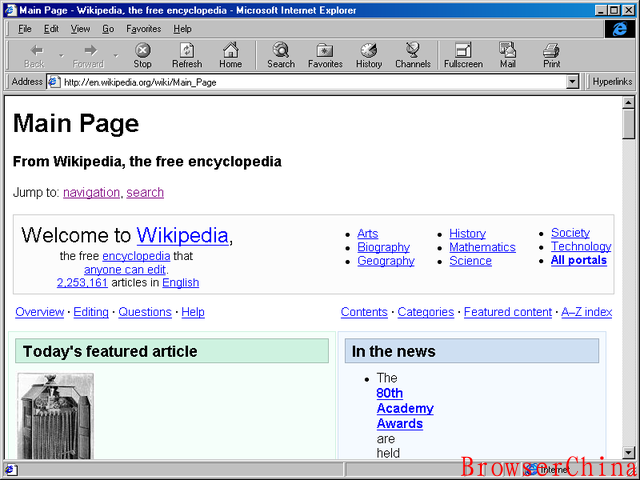Screen dimensions: 640x480
Task: Open the View menu
Action: pos(80,29)
